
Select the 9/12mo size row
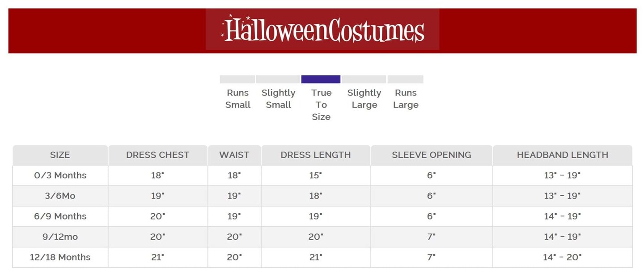[60, 237]
